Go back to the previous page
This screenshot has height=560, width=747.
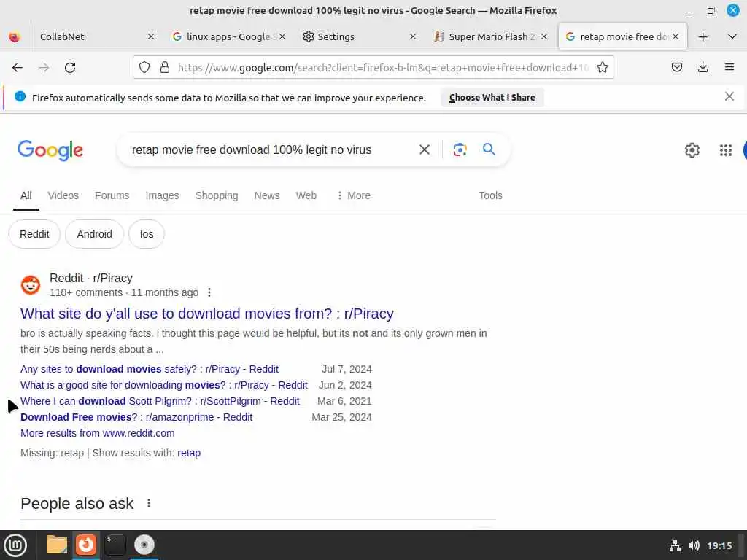[x=18, y=68]
